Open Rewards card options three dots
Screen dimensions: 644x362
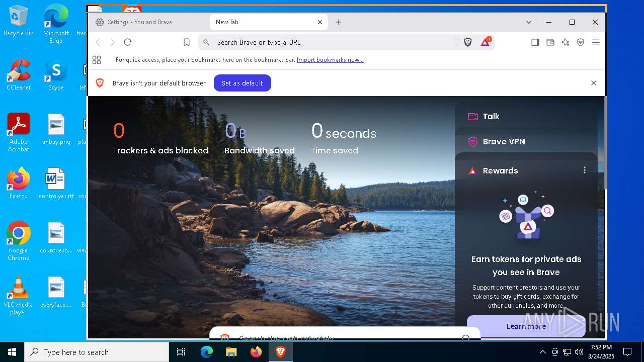tap(585, 170)
